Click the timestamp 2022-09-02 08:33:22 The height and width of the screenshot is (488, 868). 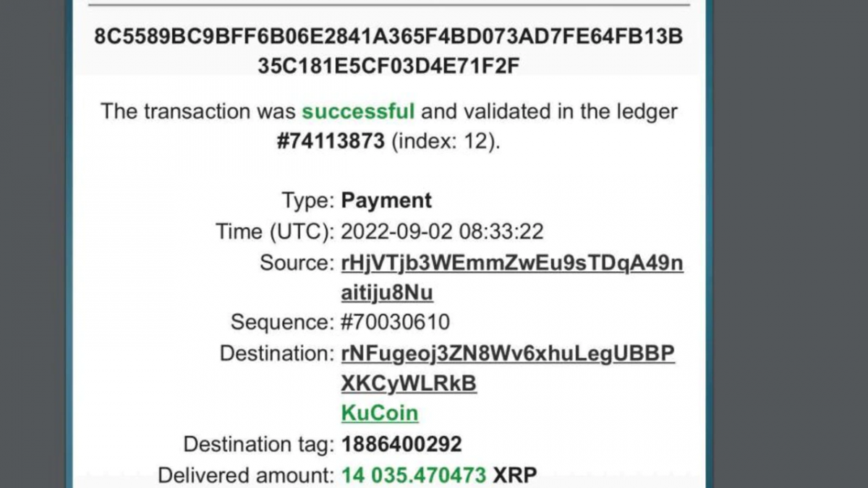tap(442, 232)
